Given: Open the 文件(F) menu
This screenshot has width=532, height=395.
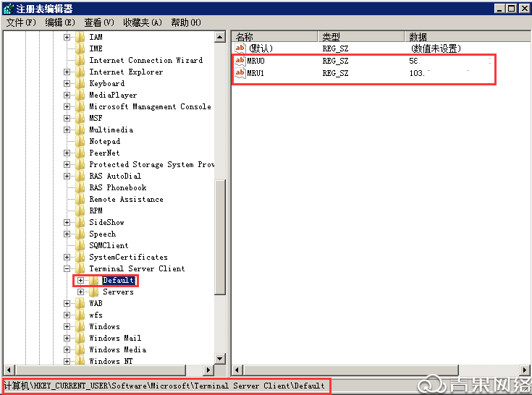Looking at the screenshot, I should click(21, 22).
